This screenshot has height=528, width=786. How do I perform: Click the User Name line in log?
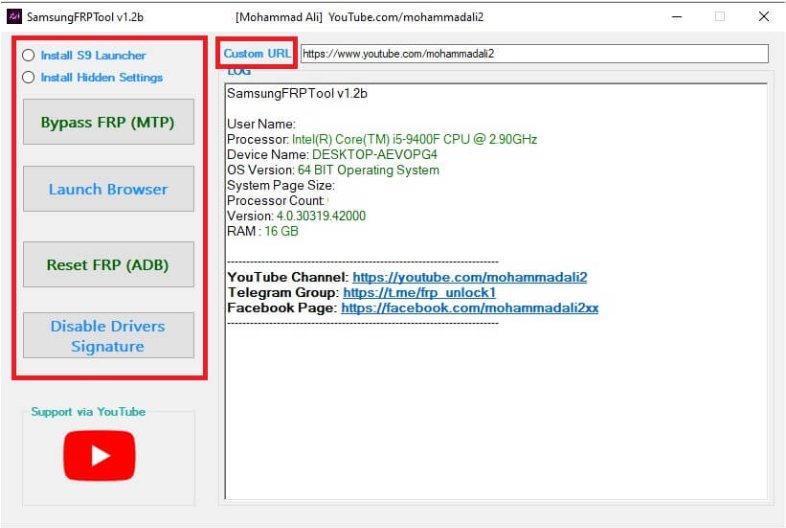261,124
